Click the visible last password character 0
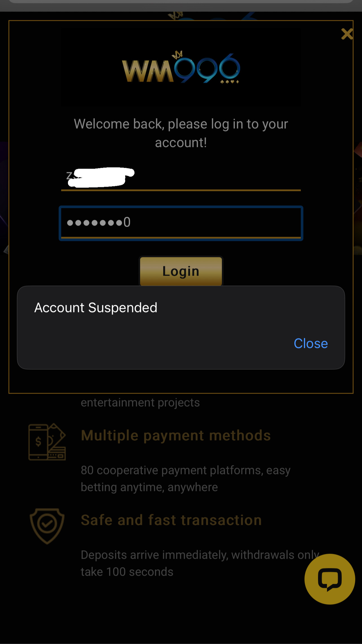 127,222
